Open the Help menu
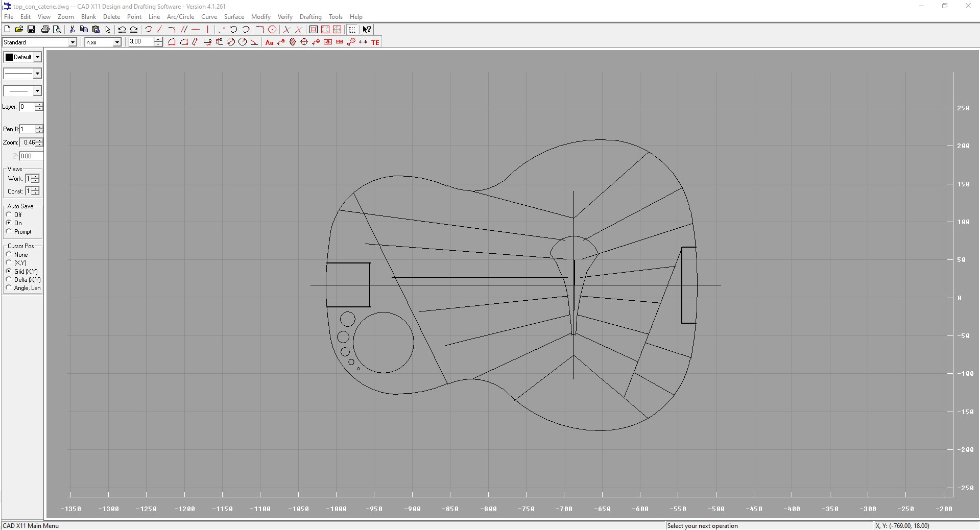This screenshot has height=530, width=980. (x=356, y=17)
